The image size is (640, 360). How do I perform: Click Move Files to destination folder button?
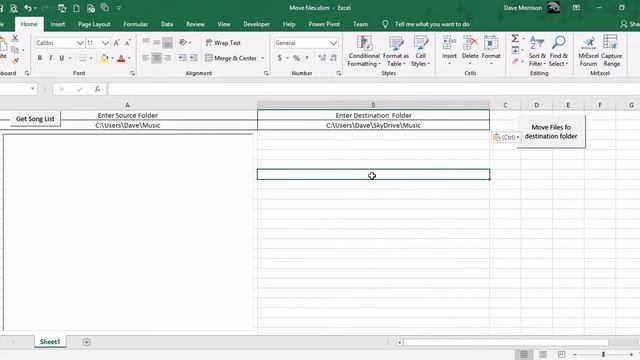(x=551, y=131)
